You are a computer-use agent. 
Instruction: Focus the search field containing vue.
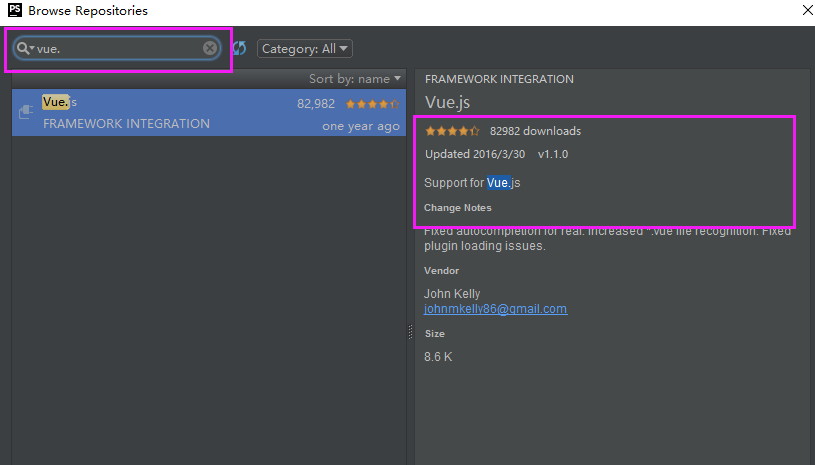pyautogui.click(x=117, y=48)
